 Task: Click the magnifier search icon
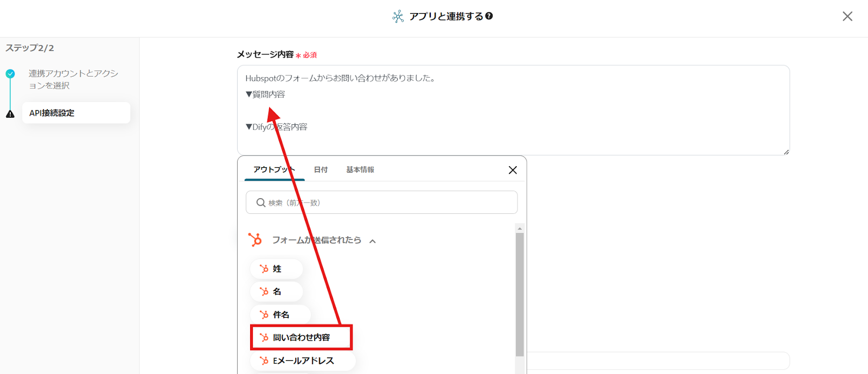click(261, 202)
